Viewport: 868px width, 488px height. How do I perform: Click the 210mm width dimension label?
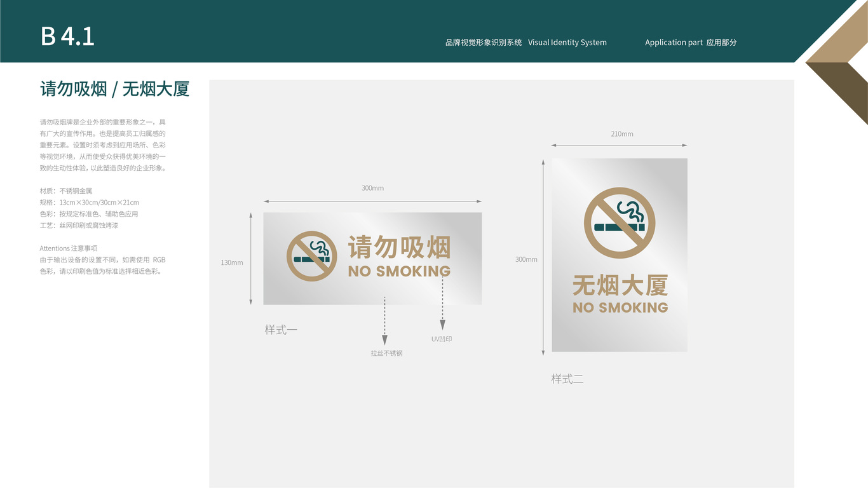coord(622,134)
